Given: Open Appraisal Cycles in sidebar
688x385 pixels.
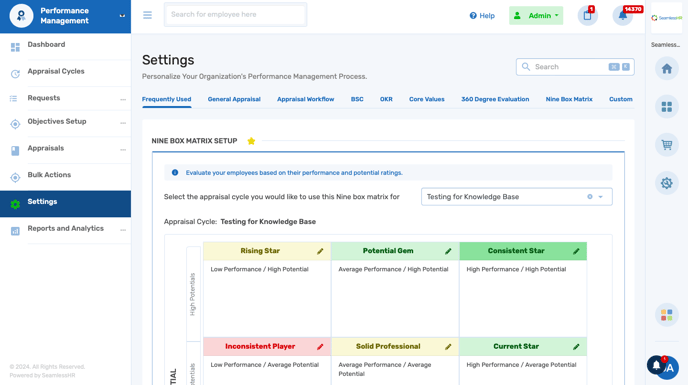Looking at the screenshot, I should [65, 72].
